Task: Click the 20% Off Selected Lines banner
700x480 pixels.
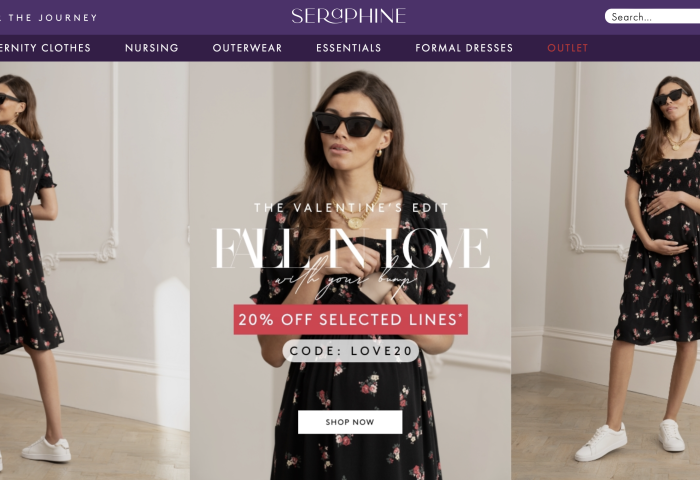Action: [351, 320]
